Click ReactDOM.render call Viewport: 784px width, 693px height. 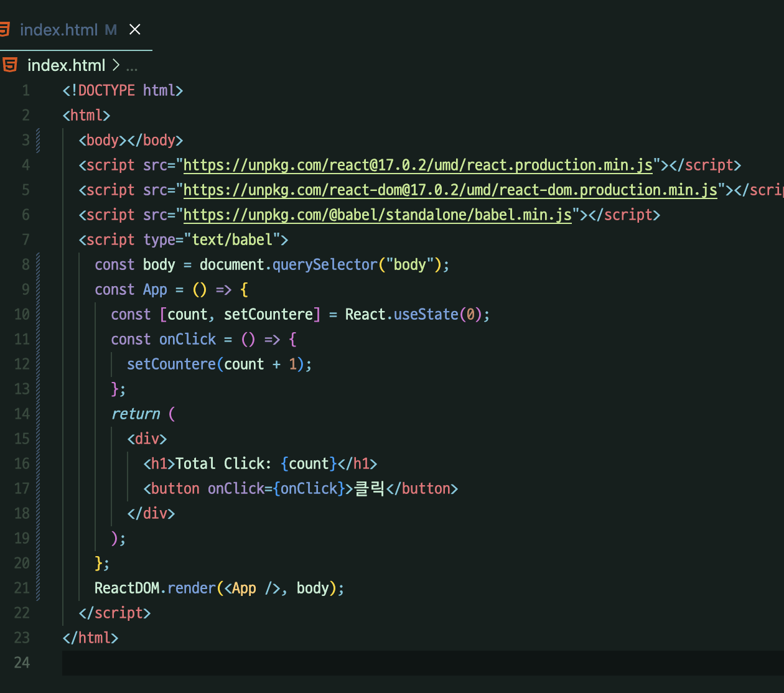click(155, 588)
